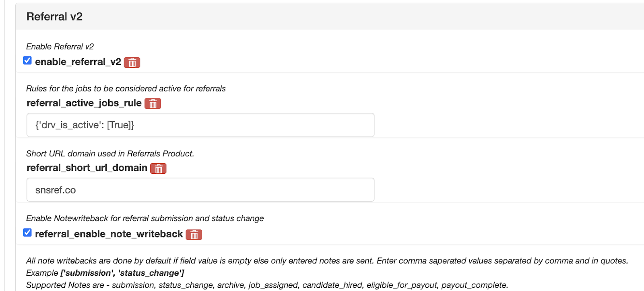Click the 'Enable Referral v2' description text
Viewport: 644px width, 291px height.
60,46
